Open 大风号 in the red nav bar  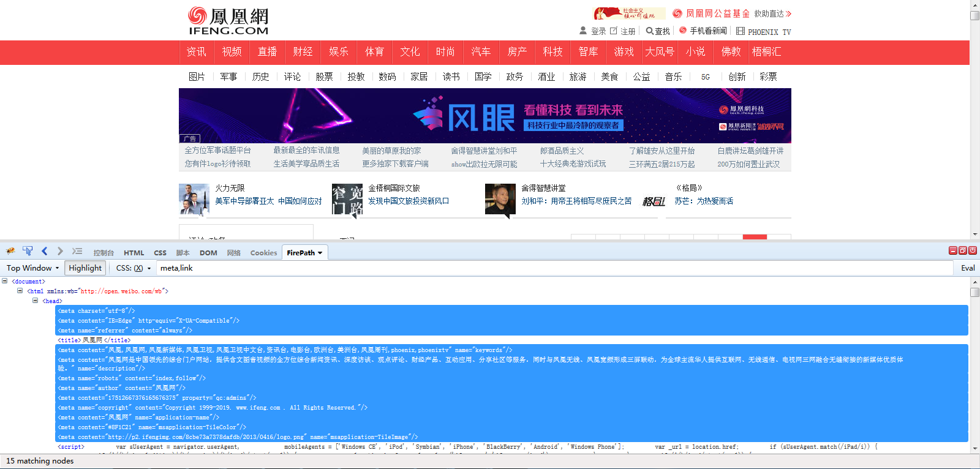click(x=660, y=52)
